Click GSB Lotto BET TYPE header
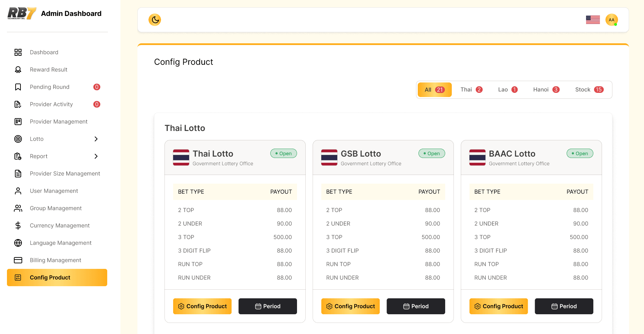 pyautogui.click(x=339, y=192)
